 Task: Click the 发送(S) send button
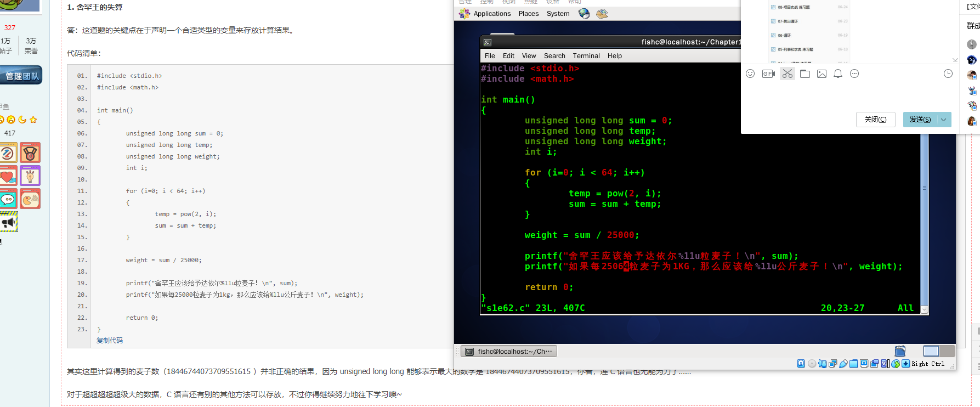point(920,120)
